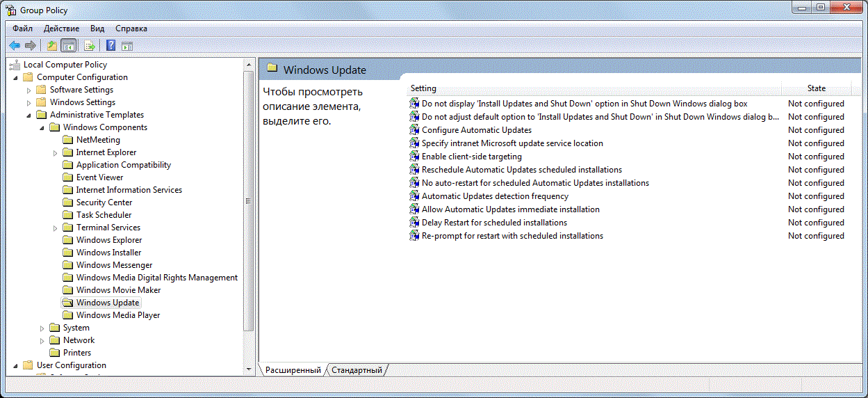868x398 pixels.
Task: Toggle the console tree pane icon
Action: tap(68, 46)
